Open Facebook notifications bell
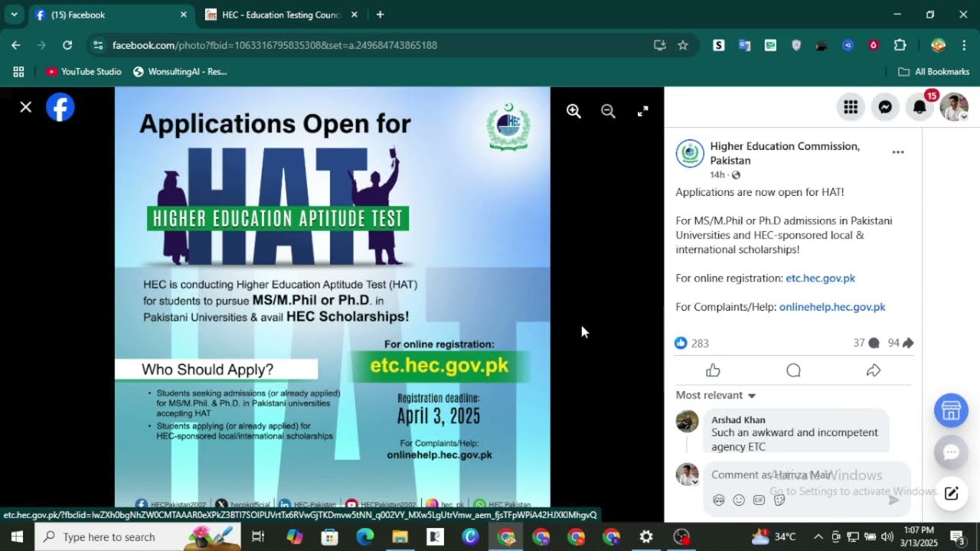Image resolution: width=980 pixels, height=551 pixels. tap(920, 107)
